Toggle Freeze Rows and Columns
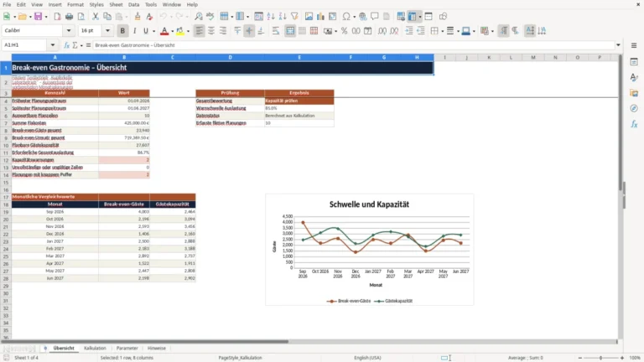This screenshot has height=362, width=644. pyautogui.click(x=412, y=17)
